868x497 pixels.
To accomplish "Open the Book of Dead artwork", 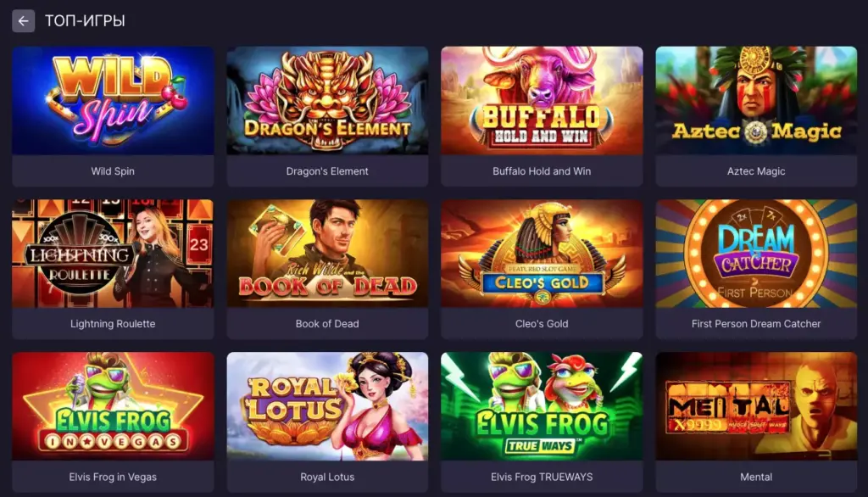I will pyautogui.click(x=327, y=254).
